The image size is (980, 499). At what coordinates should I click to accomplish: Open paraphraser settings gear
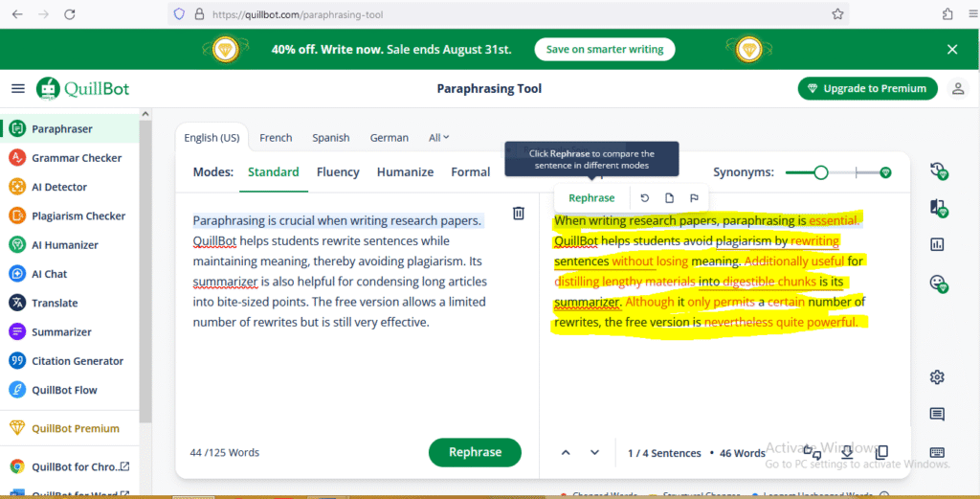coord(937,377)
